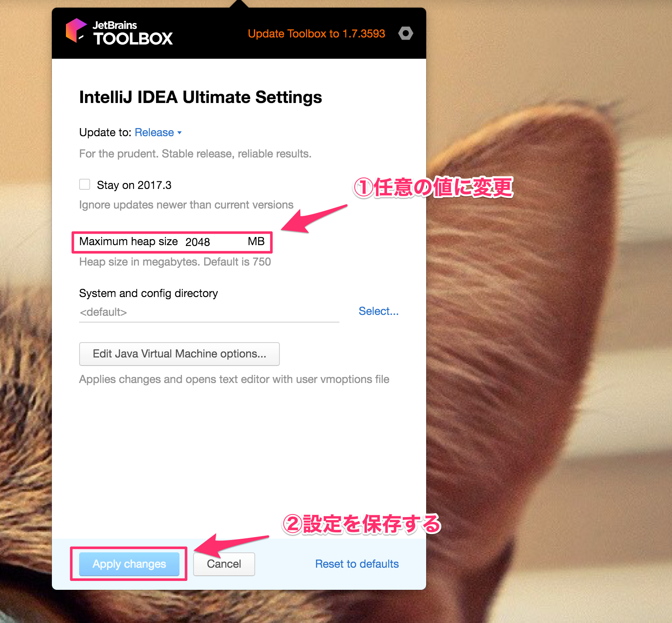Click the MB unit label

coord(256,241)
